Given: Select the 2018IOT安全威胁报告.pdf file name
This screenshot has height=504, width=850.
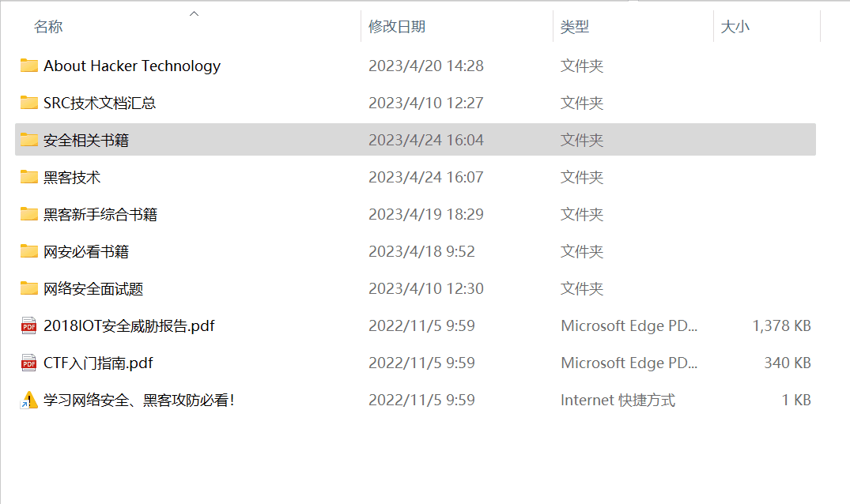Looking at the screenshot, I should 129,325.
